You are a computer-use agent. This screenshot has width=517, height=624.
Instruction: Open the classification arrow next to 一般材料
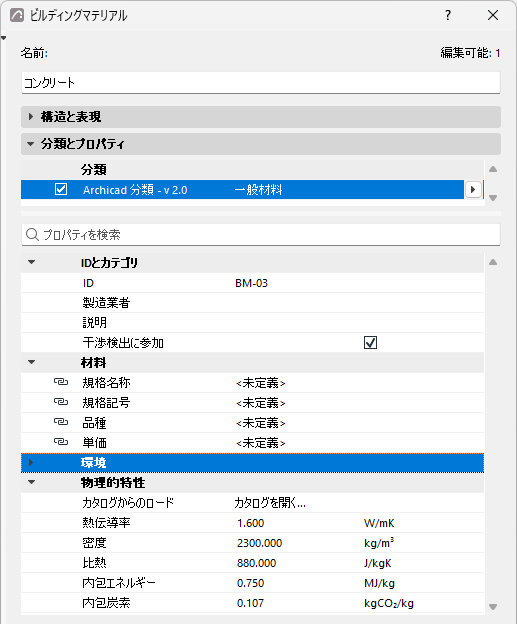(x=473, y=189)
